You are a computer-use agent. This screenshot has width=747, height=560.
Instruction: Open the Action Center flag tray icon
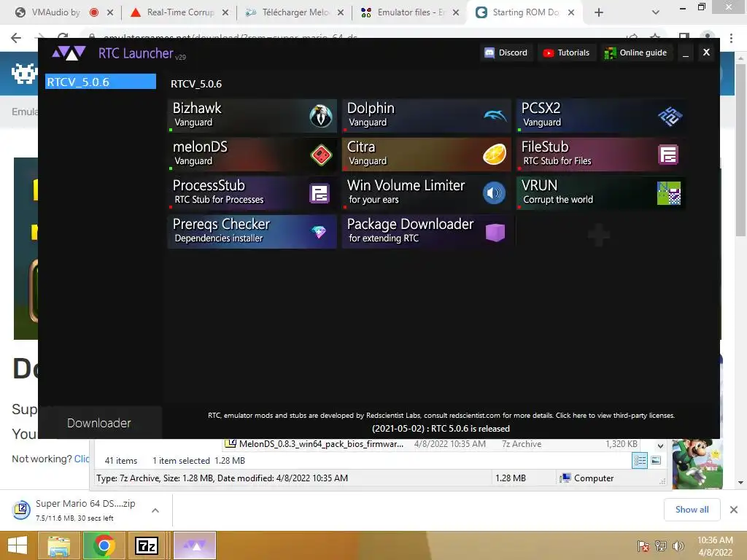click(x=643, y=545)
